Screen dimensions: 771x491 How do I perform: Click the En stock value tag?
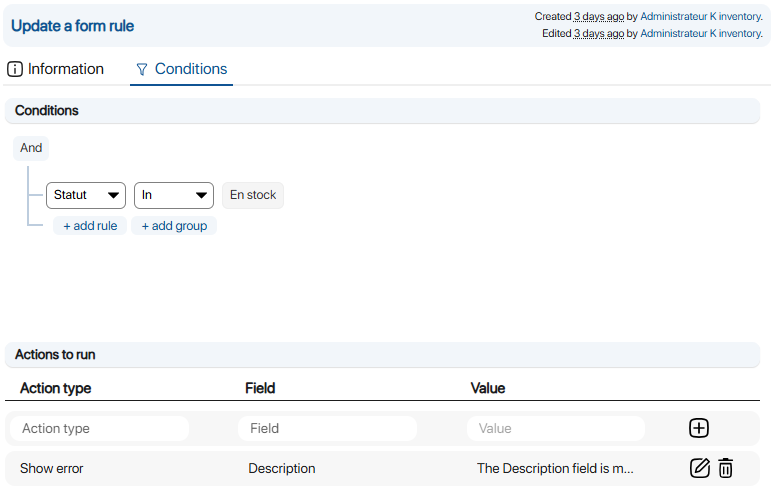tap(253, 195)
